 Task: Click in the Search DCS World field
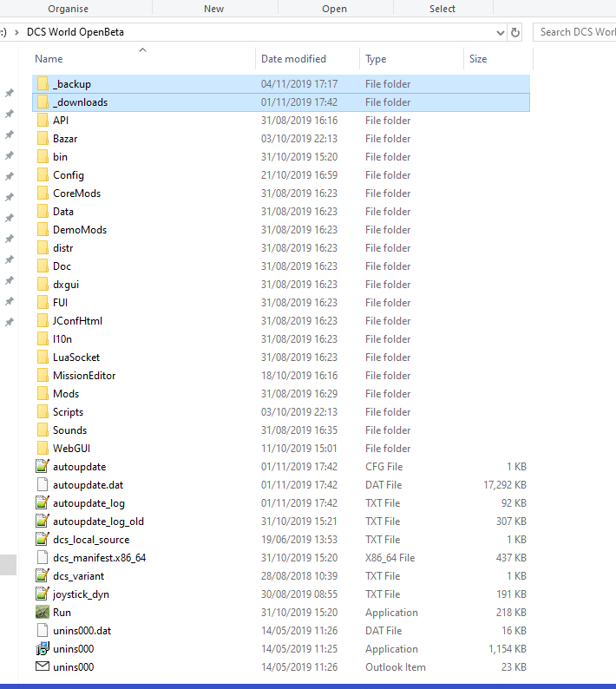574,32
